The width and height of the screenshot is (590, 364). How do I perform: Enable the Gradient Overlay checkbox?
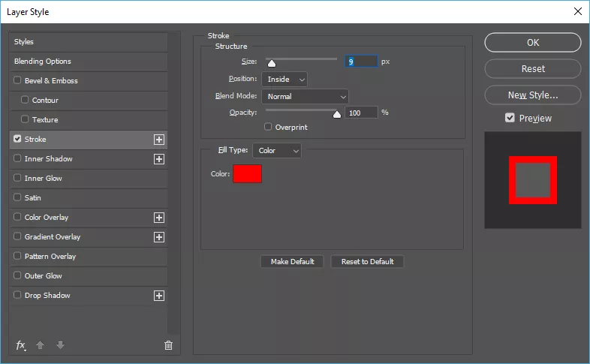click(17, 236)
